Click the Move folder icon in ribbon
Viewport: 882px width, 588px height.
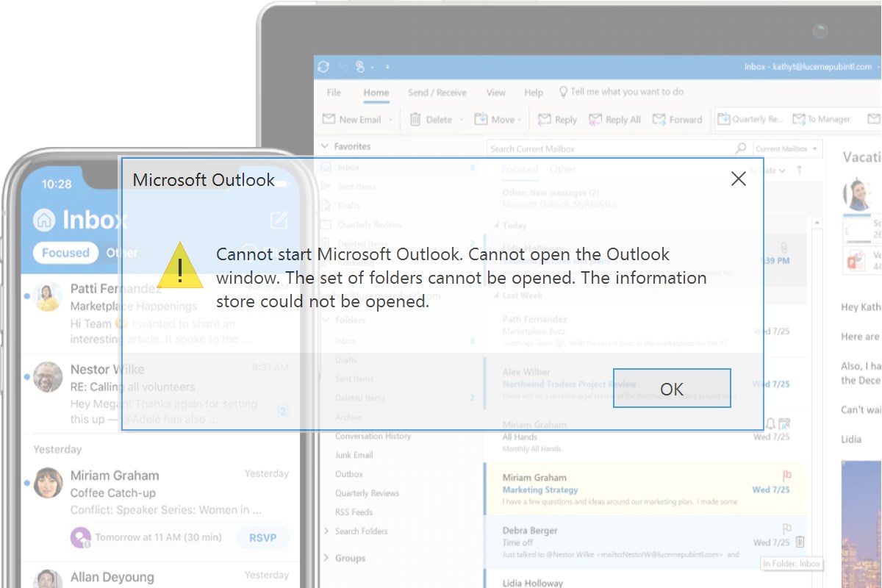[481, 119]
